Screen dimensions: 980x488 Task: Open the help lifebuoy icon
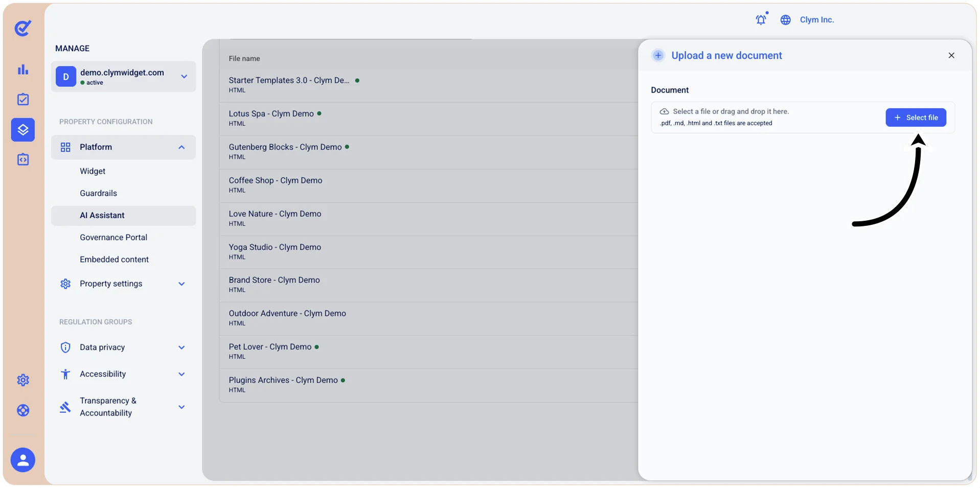[x=23, y=410]
